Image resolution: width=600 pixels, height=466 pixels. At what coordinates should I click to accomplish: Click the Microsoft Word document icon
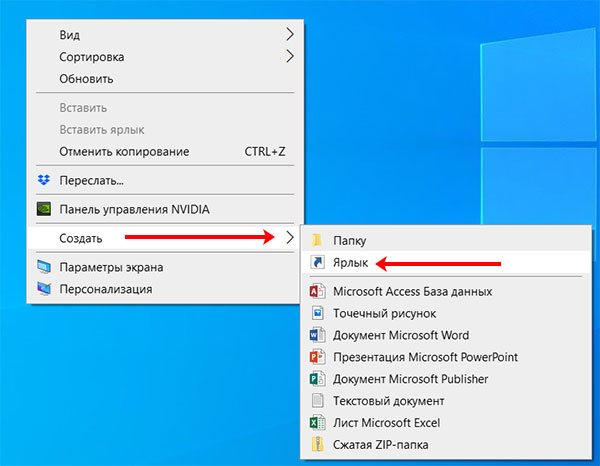coord(317,335)
